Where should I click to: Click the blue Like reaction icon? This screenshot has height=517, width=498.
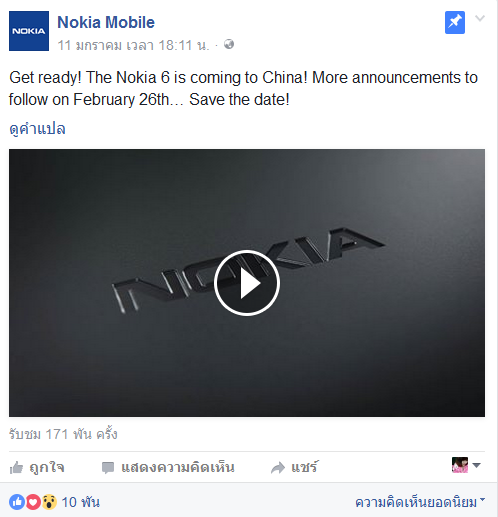(x=17, y=502)
